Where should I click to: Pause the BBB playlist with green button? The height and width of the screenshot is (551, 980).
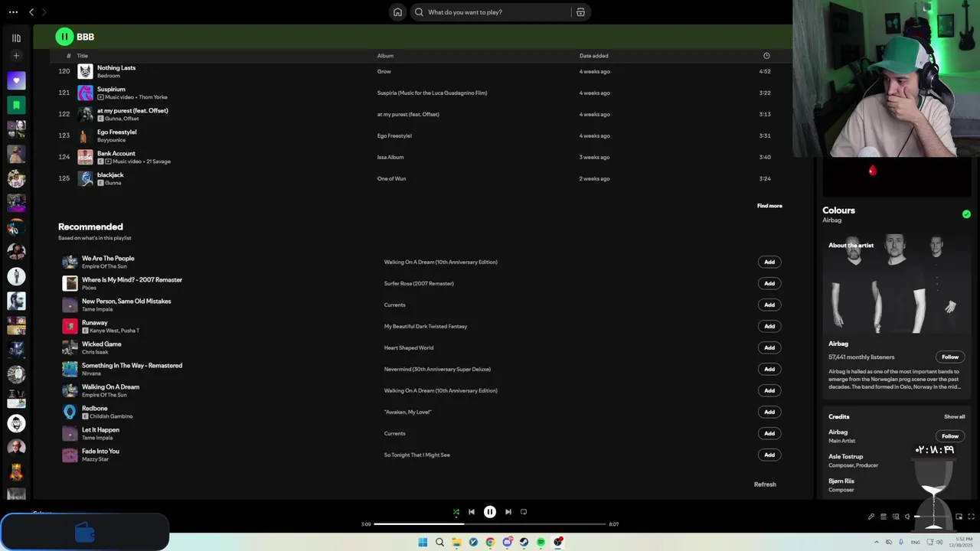point(64,36)
